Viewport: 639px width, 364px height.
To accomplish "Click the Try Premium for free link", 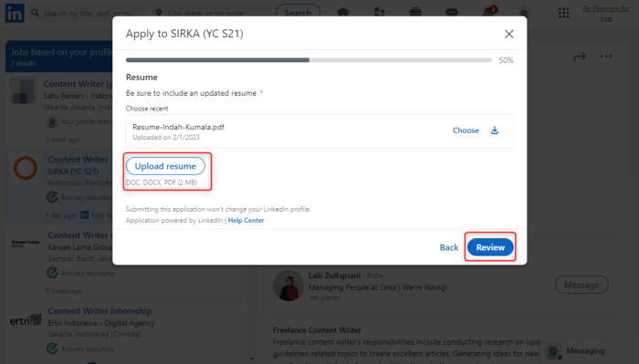I will coord(605,13).
